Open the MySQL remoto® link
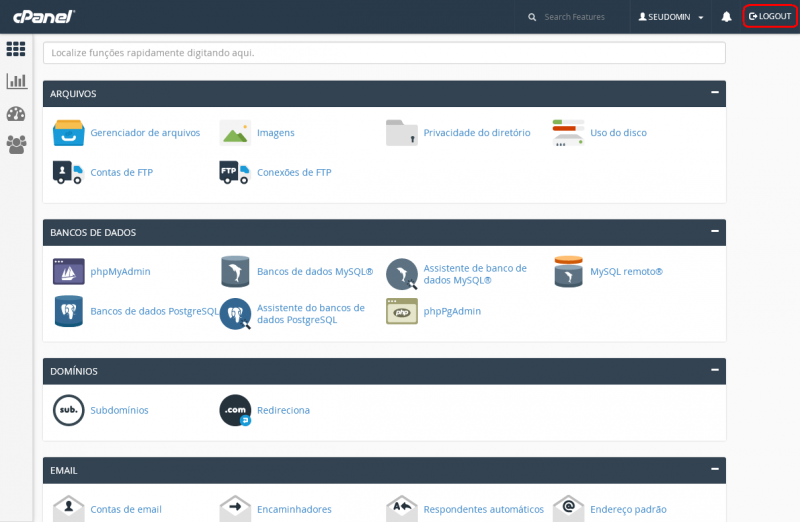Image resolution: width=800 pixels, height=522 pixels. point(627,271)
